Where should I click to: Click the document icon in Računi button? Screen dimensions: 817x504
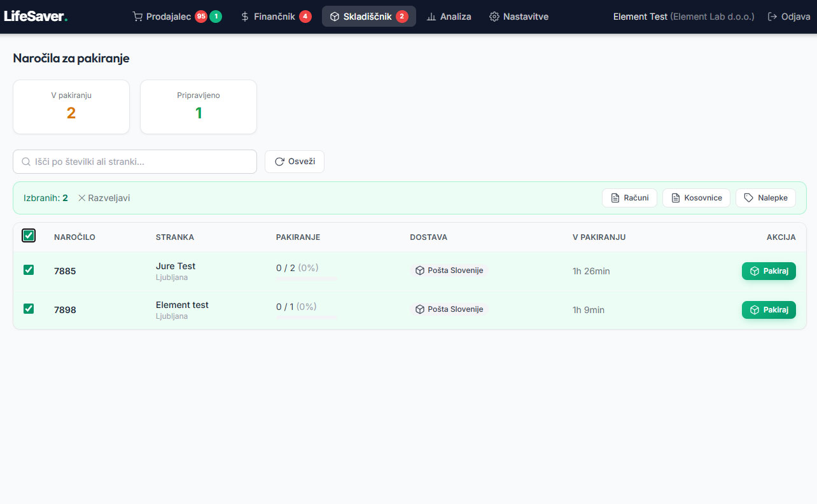615,198
